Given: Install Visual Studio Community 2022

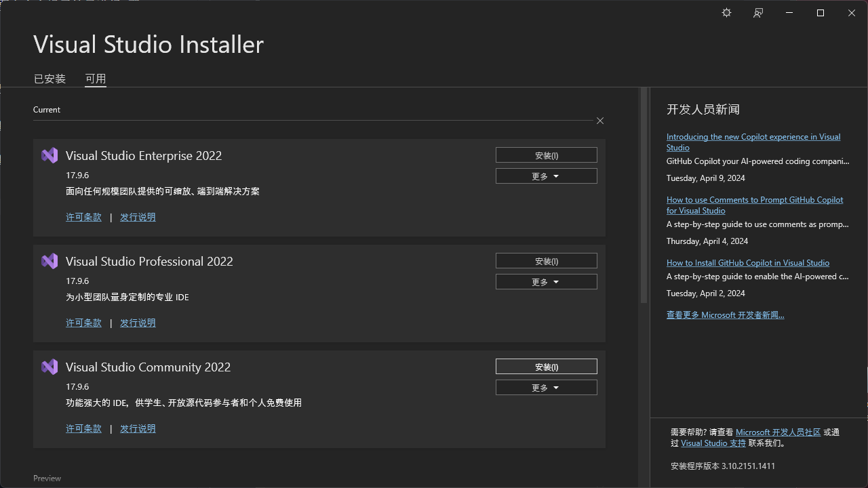Looking at the screenshot, I should [546, 367].
